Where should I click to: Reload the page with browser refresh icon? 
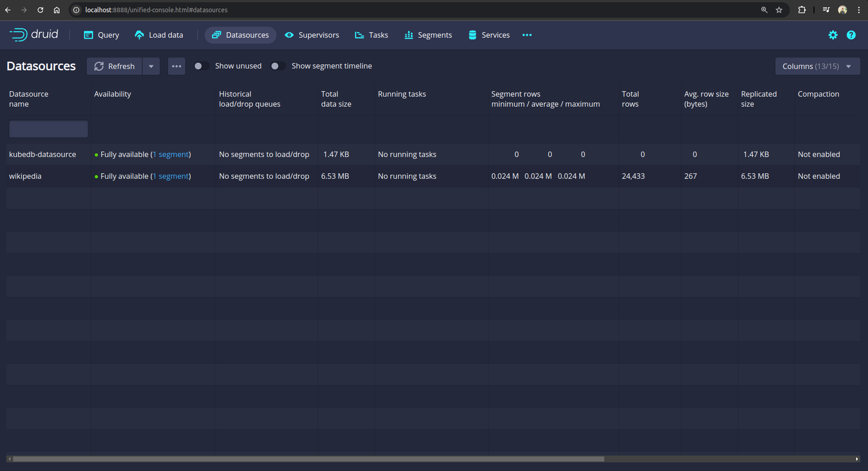(40, 10)
